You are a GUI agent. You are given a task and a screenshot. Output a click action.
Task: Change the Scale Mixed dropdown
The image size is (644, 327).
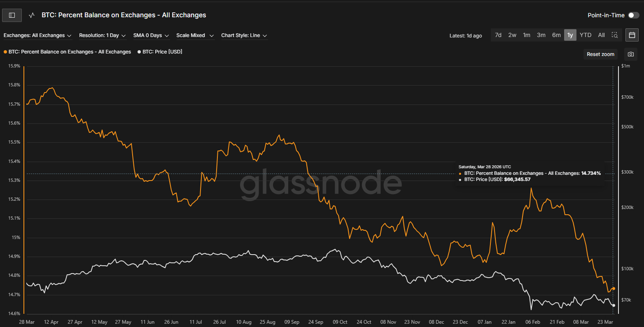[195, 35]
